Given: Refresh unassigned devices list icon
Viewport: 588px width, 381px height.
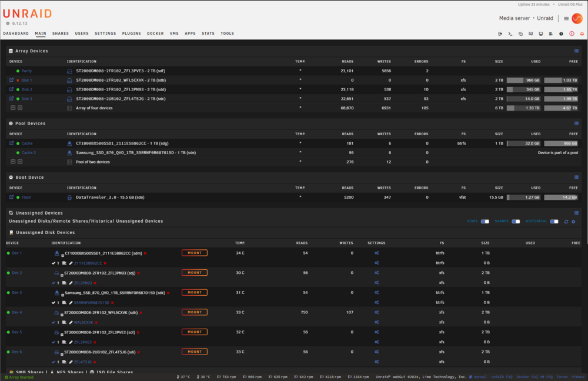Looking at the screenshot, I should click(x=566, y=222).
